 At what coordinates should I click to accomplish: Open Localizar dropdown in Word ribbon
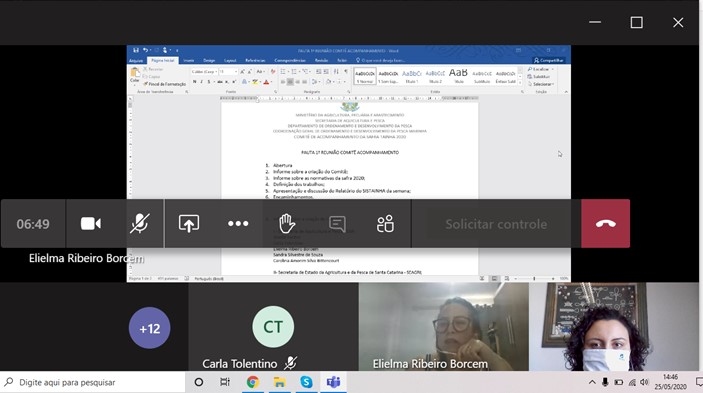[541, 69]
